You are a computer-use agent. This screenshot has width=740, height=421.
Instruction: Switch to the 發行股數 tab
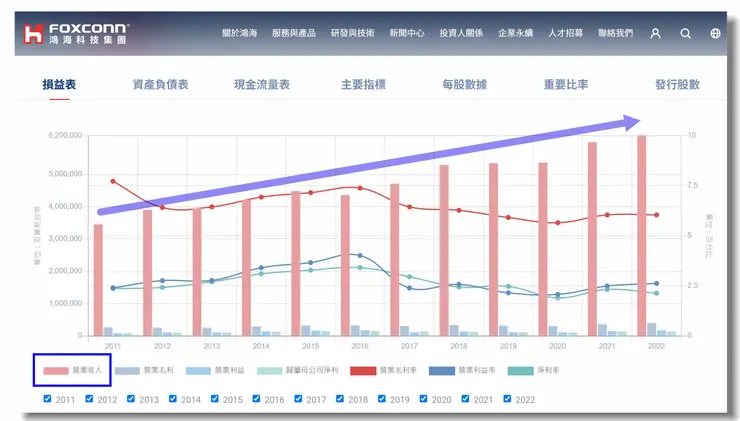[677, 84]
